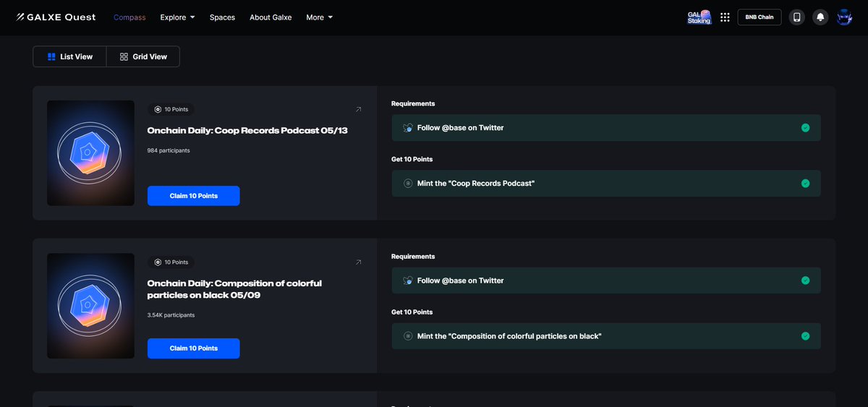
Task: Select Mint the "Coop Records Podcast" task
Action: 606,184
